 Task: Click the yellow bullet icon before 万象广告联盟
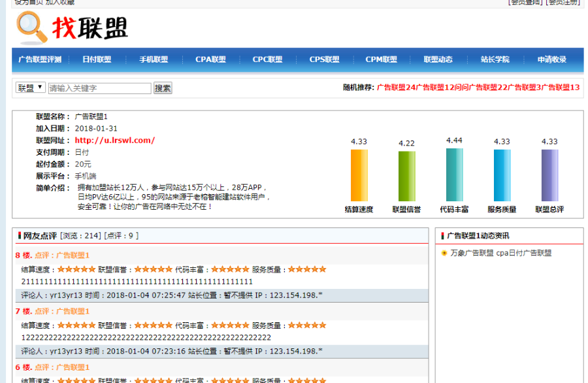click(445, 252)
